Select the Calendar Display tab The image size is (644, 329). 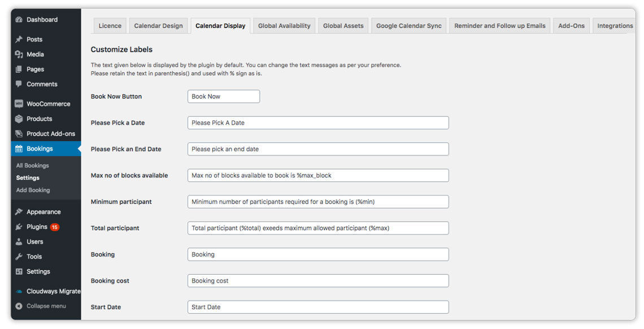220,25
